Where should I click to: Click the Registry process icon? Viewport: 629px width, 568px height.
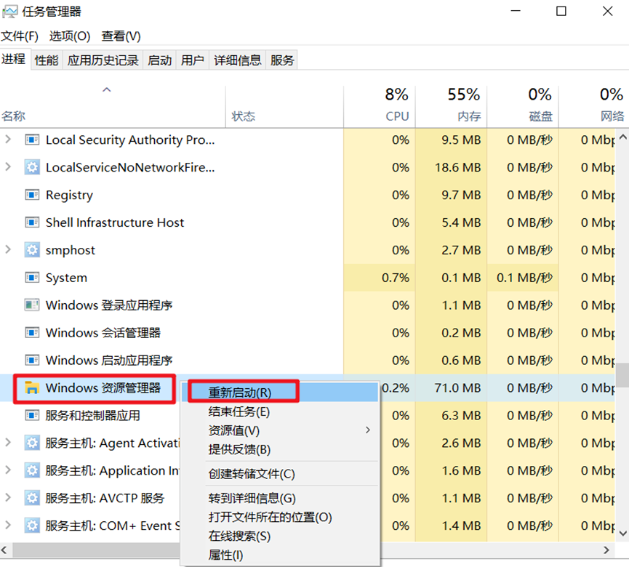tap(32, 195)
